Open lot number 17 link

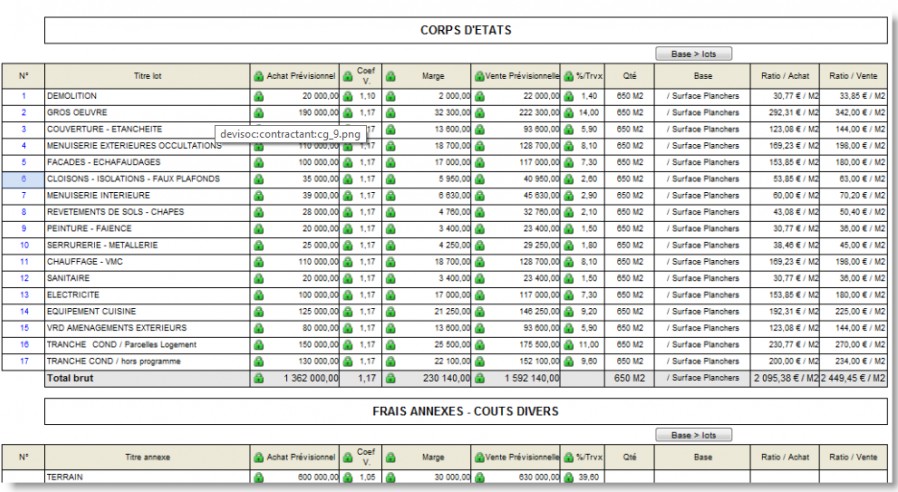24,361
